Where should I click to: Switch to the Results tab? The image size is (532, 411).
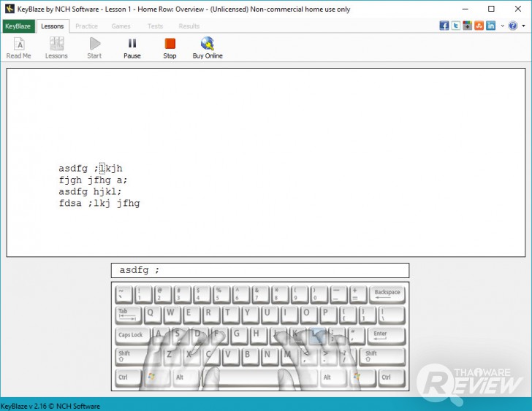[x=189, y=26]
